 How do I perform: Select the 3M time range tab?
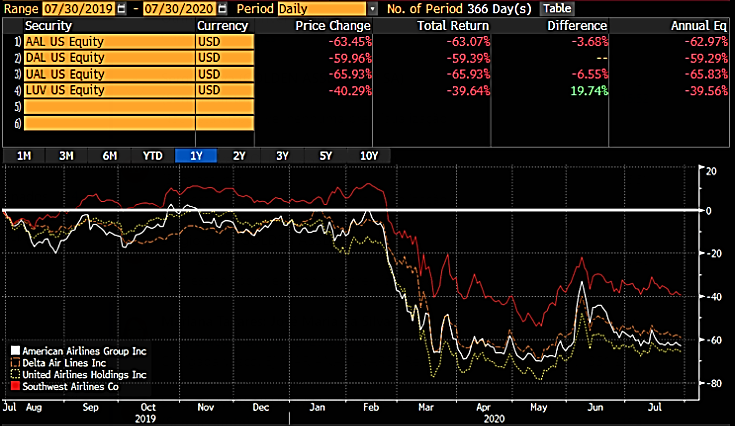pos(66,156)
